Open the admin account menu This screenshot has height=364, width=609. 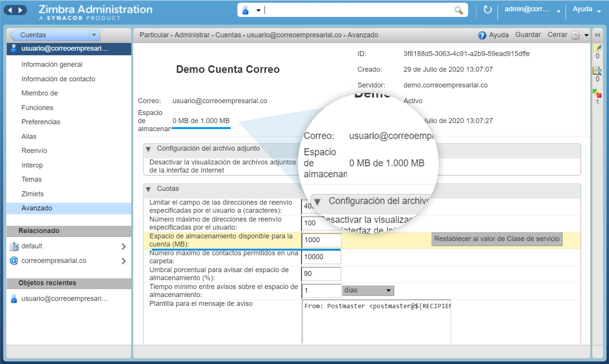tap(532, 10)
